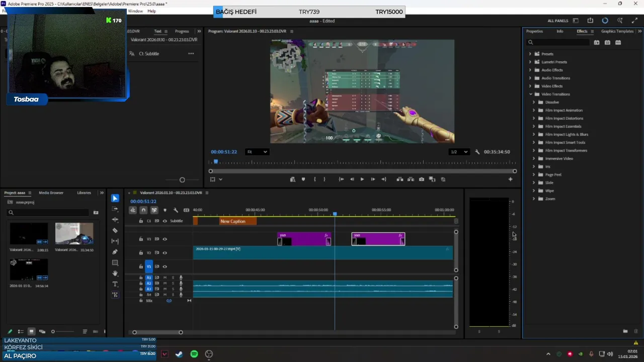Toggle Snap in the timeline
The height and width of the screenshot is (362, 644).
click(x=143, y=210)
